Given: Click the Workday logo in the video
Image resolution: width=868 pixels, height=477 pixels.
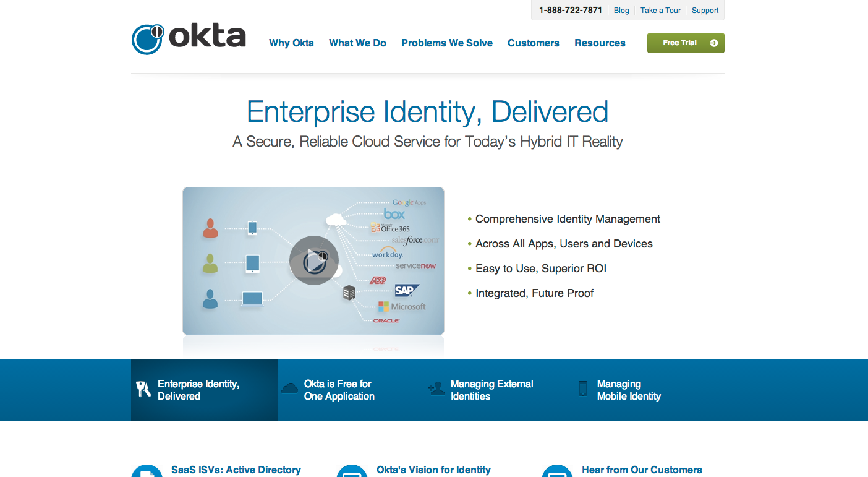Looking at the screenshot, I should pos(388,253).
